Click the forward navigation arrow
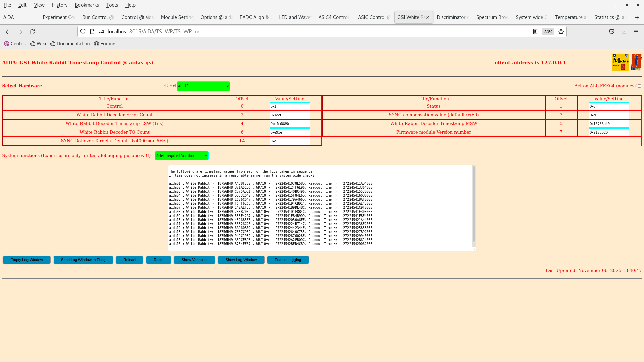The width and height of the screenshot is (644, 362). coord(20,32)
